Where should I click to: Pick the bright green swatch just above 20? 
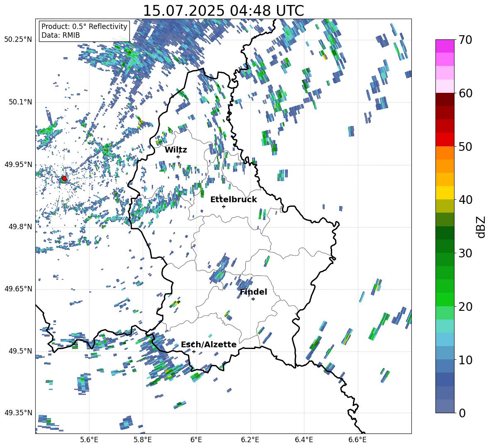[445, 299]
